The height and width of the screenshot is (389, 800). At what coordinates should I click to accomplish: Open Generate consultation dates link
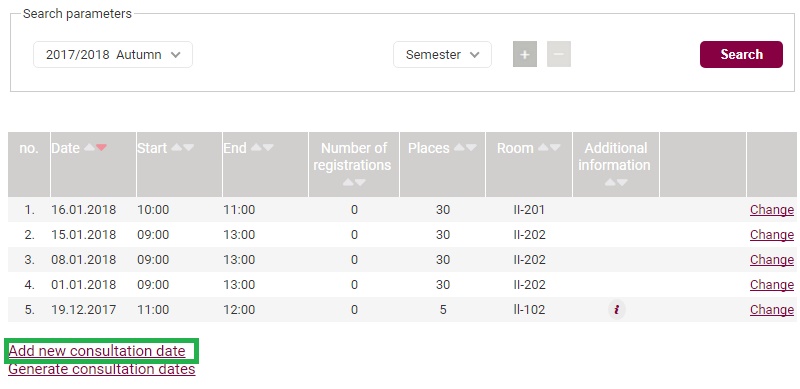tap(102, 369)
